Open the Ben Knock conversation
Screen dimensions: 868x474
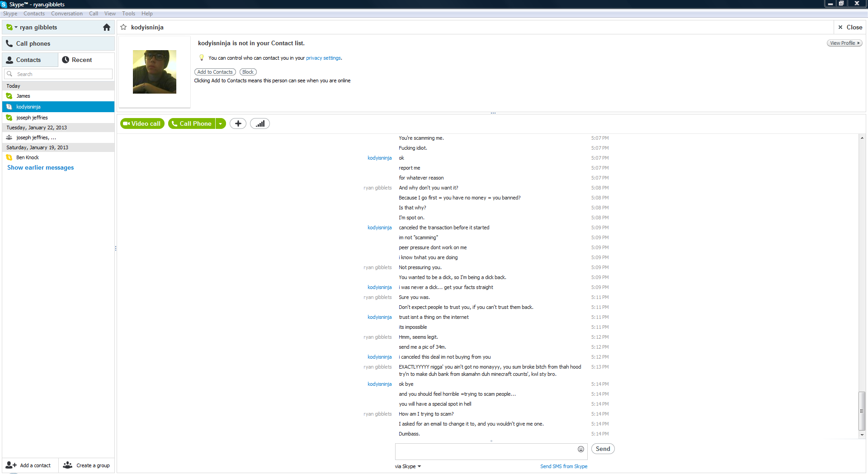click(x=58, y=157)
